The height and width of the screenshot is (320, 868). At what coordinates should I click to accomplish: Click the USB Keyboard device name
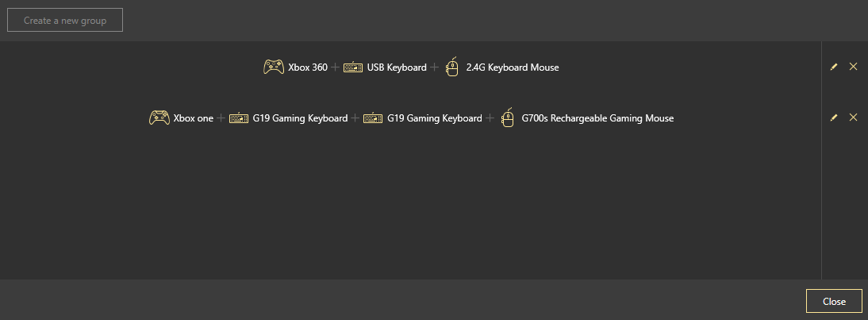tap(397, 67)
